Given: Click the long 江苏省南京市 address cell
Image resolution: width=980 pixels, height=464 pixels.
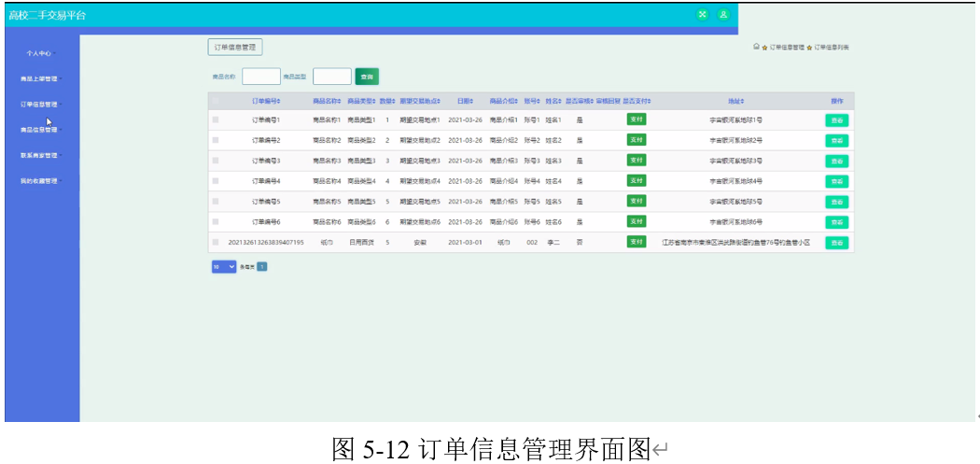Looking at the screenshot, I should pos(736,242).
